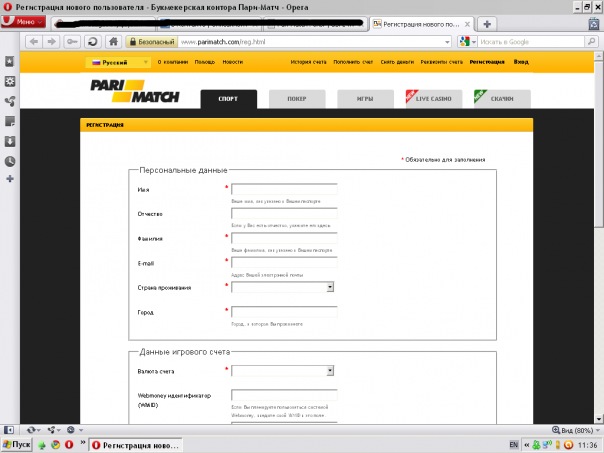The width and height of the screenshot is (604, 453).
Task: Open the Снять деньги link
Action: tap(397, 62)
